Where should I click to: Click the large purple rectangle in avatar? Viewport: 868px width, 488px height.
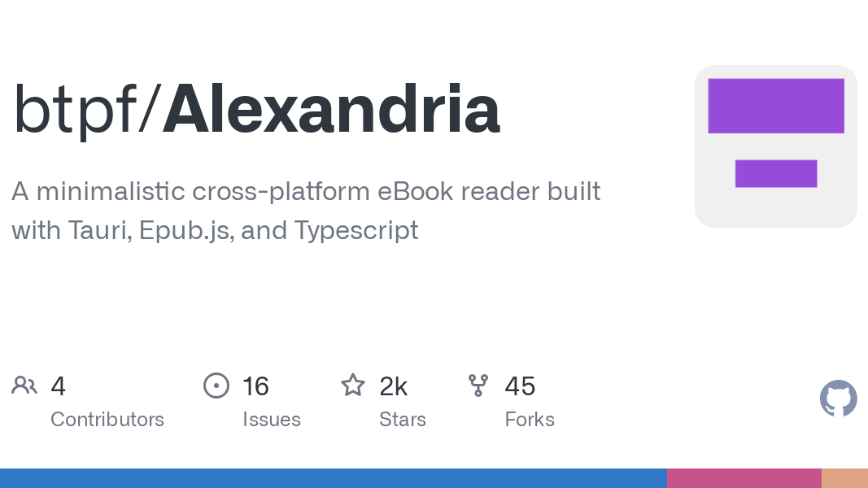775,106
